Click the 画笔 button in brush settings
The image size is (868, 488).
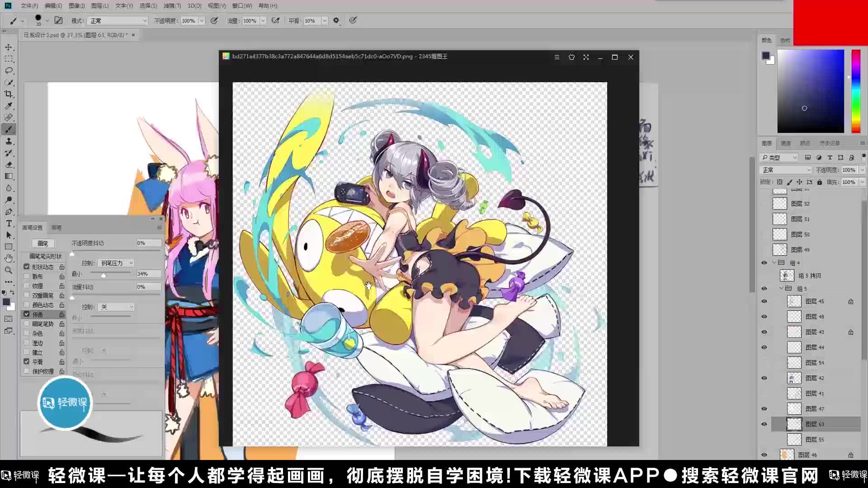tap(43, 243)
